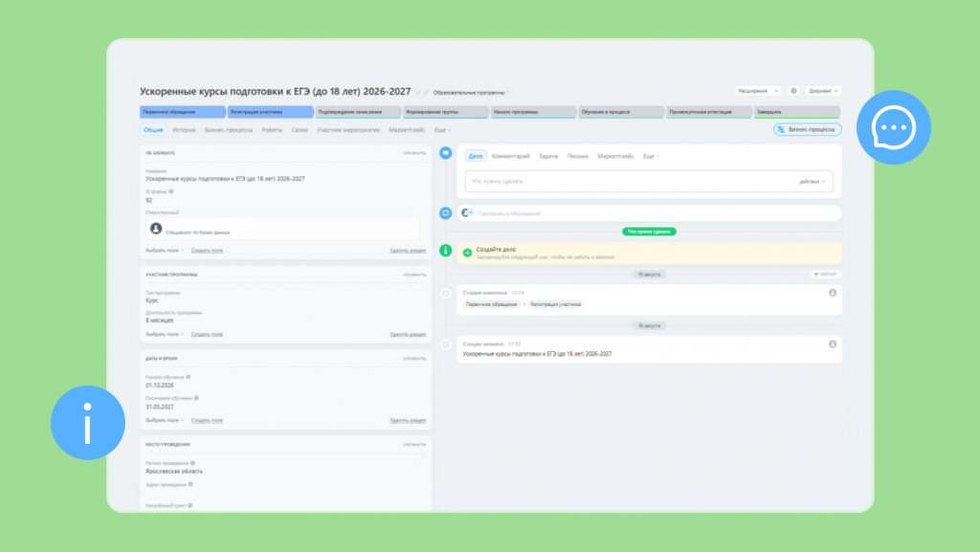Image resolution: width=980 pixels, height=552 pixels.
Task: Open the Роботы tab
Action: tap(272, 130)
